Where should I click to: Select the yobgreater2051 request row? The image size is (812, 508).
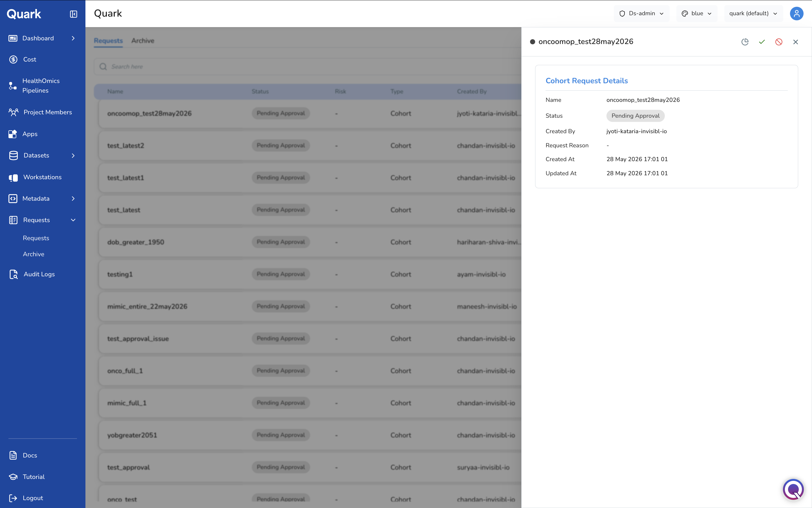coord(310,435)
